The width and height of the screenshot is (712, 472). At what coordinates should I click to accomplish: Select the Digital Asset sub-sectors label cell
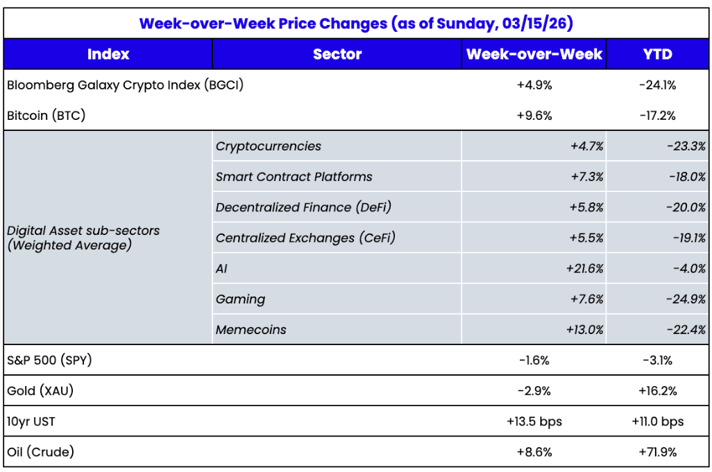83,237
